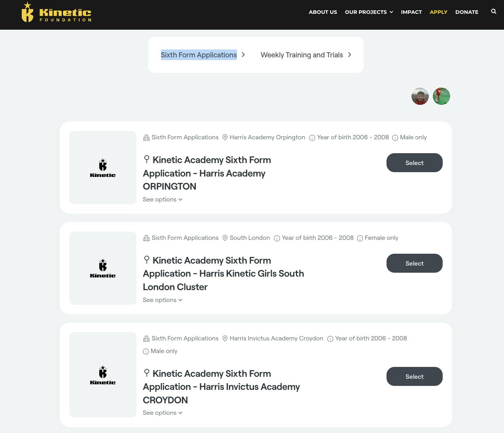Open the Apply nav link
Viewport: 504px width, 433px height.
point(438,12)
